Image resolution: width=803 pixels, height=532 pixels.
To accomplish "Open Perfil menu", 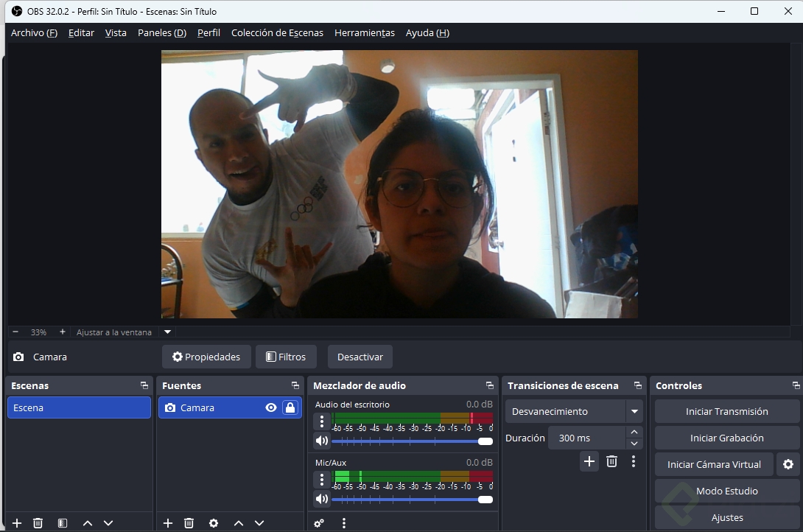I will [208, 32].
